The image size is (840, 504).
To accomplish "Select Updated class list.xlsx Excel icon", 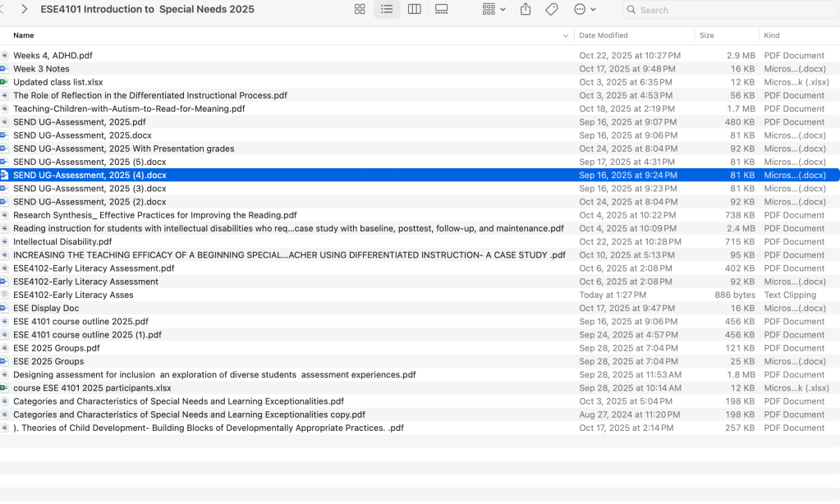I will click(x=4, y=82).
